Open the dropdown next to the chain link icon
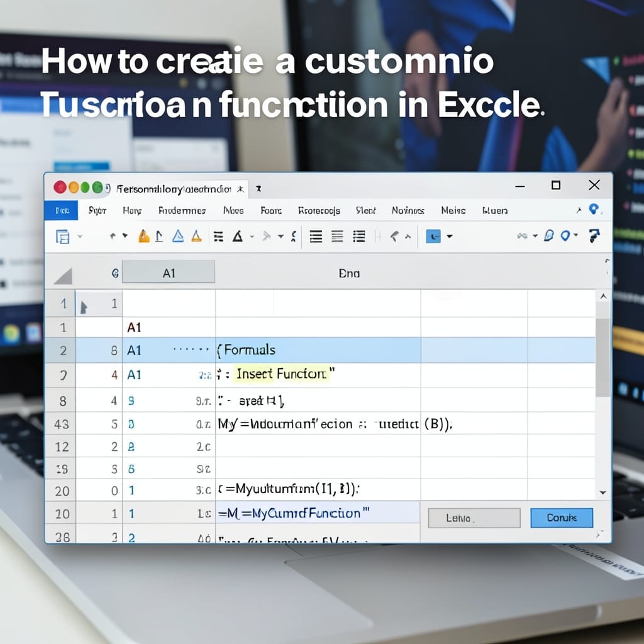The width and height of the screenshot is (644, 644). pyautogui.click(x=535, y=236)
